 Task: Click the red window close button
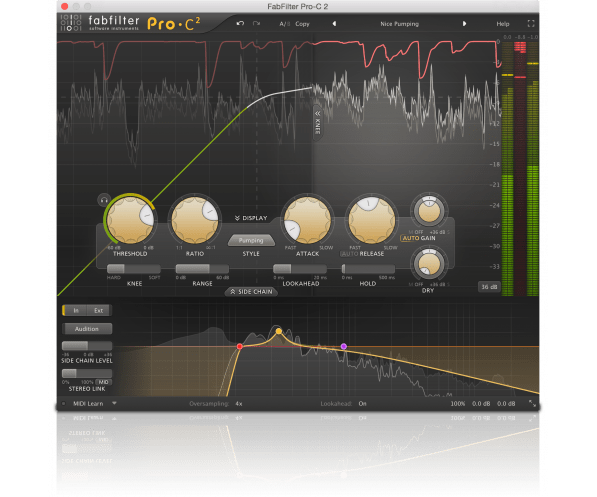[65, 6]
